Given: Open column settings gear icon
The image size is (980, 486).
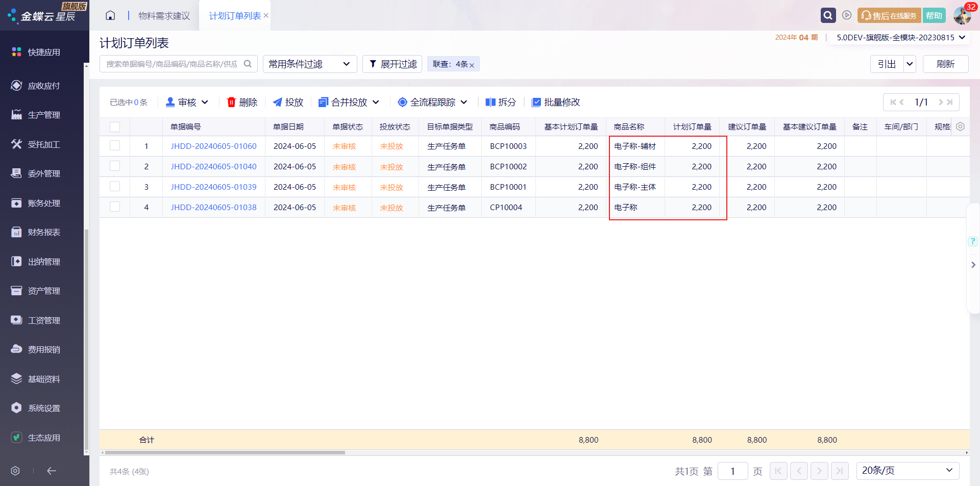Looking at the screenshot, I should point(960,126).
